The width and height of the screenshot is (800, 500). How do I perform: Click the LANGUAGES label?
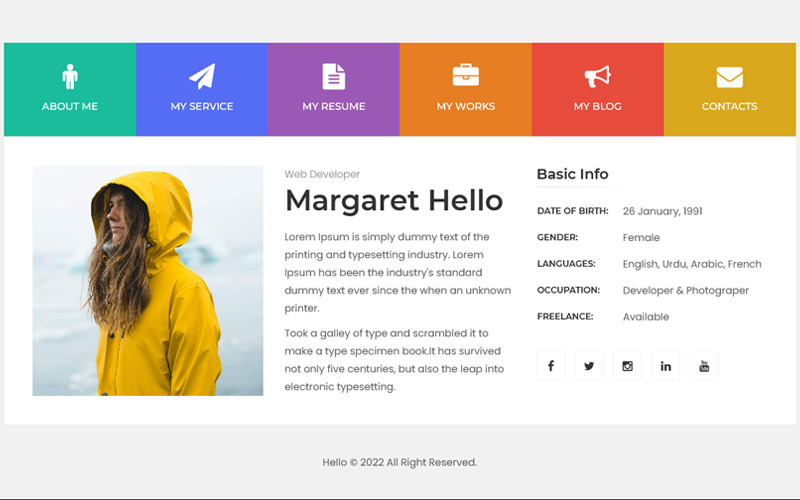[x=566, y=264]
